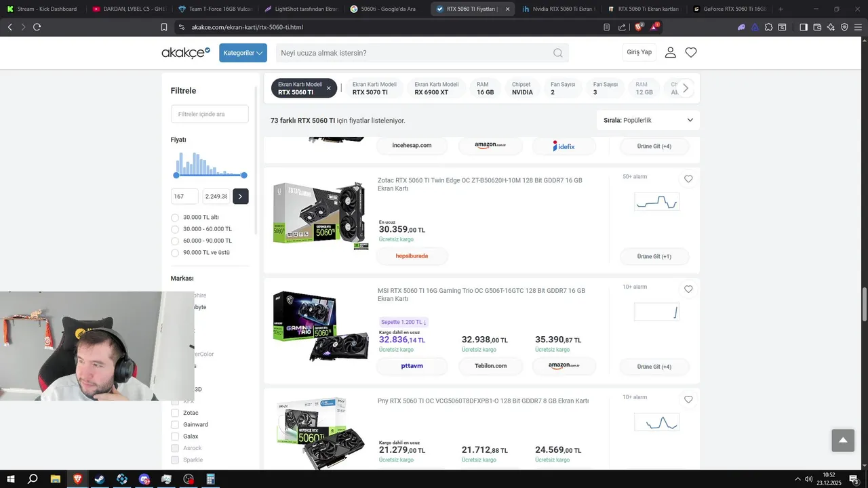Click the bookmark icon in the address bar

[x=164, y=27]
